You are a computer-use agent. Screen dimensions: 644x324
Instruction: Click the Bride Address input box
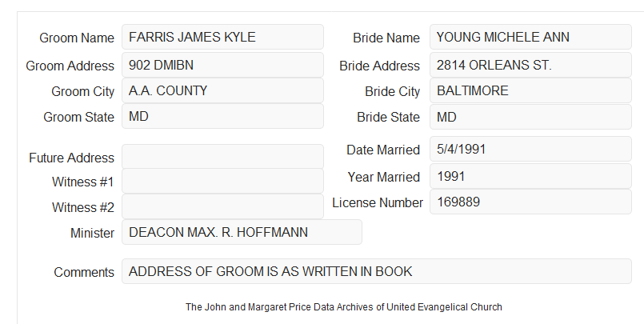[x=530, y=65]
